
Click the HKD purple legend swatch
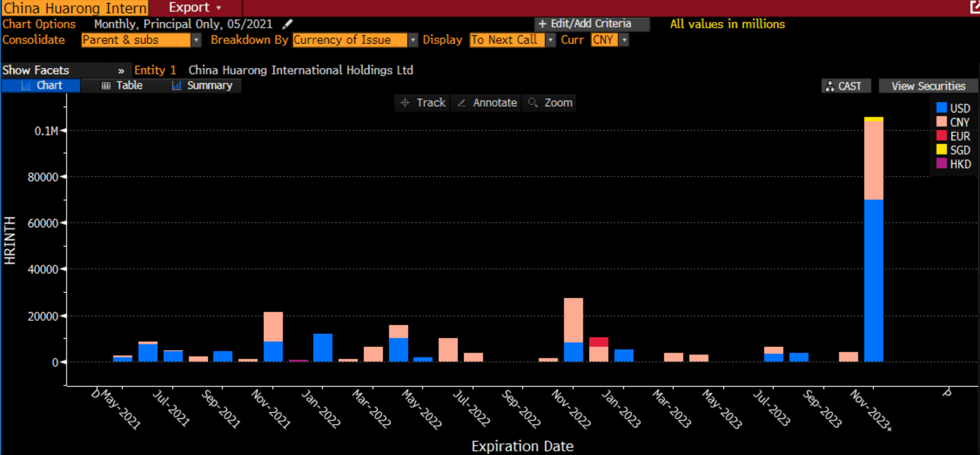click(x=941, y=164)
